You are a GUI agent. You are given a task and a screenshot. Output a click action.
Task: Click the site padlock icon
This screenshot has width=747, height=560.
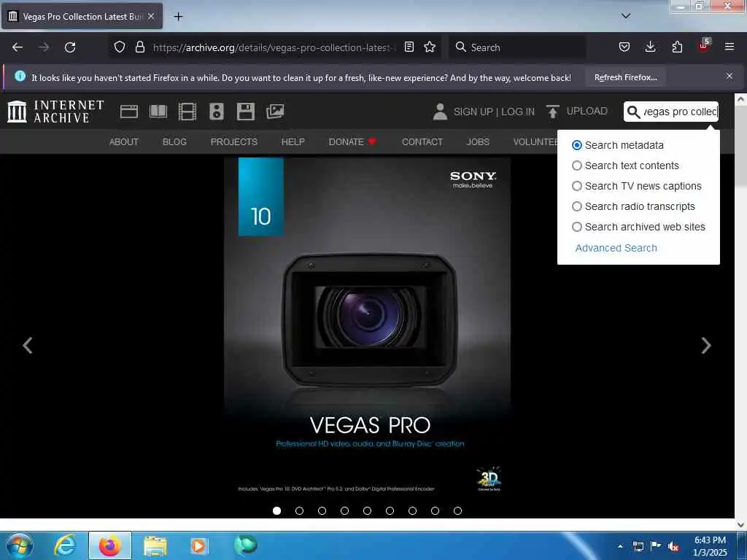[x=139, y=47]
